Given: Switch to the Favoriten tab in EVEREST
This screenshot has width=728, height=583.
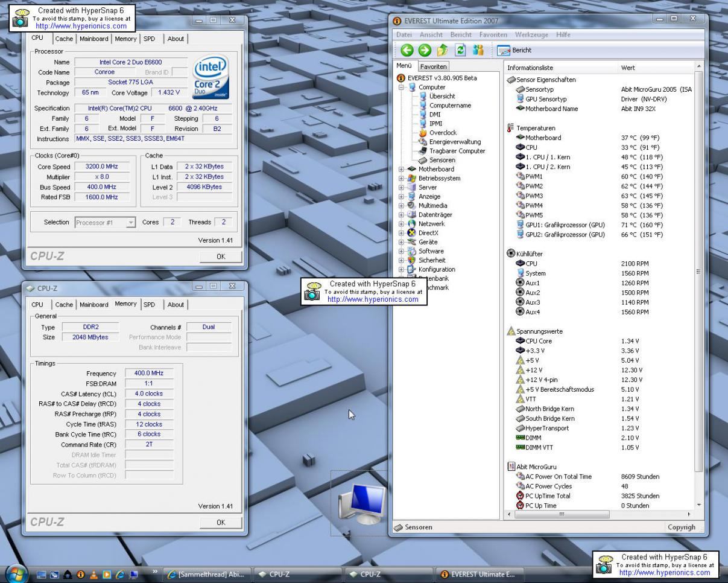Looking at the screenshot, I should pos(434,66).
